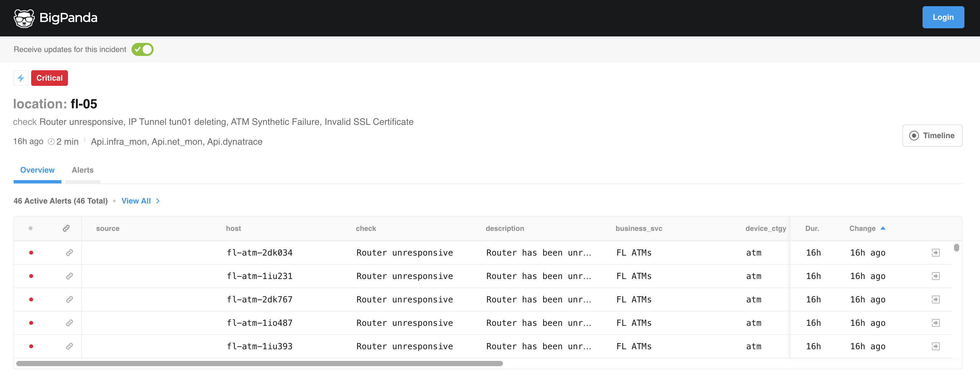Screen dimensions: 980x385
Task: Open the arrow expander on fl-atm-1iu393 row
Action: [936, 346]
